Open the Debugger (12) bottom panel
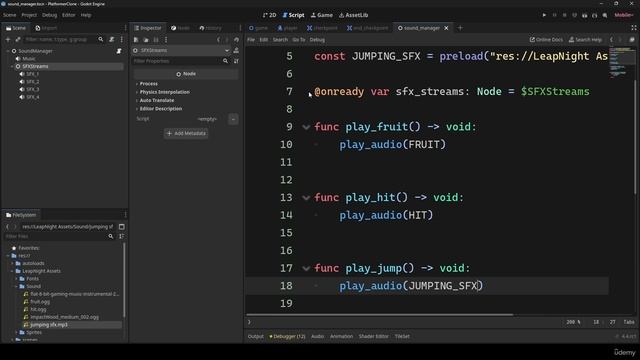Screen dimensions: 640x360 click(287, 336)
